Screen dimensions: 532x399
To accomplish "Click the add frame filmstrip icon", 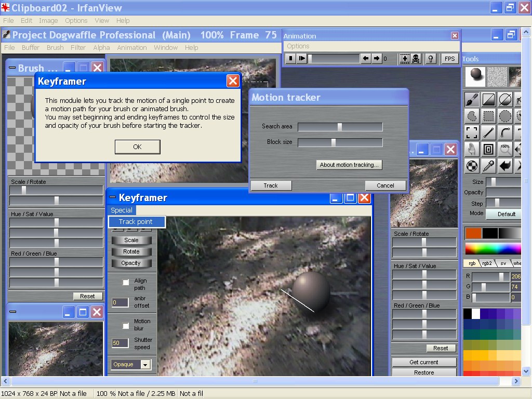I will pos(405,59).
